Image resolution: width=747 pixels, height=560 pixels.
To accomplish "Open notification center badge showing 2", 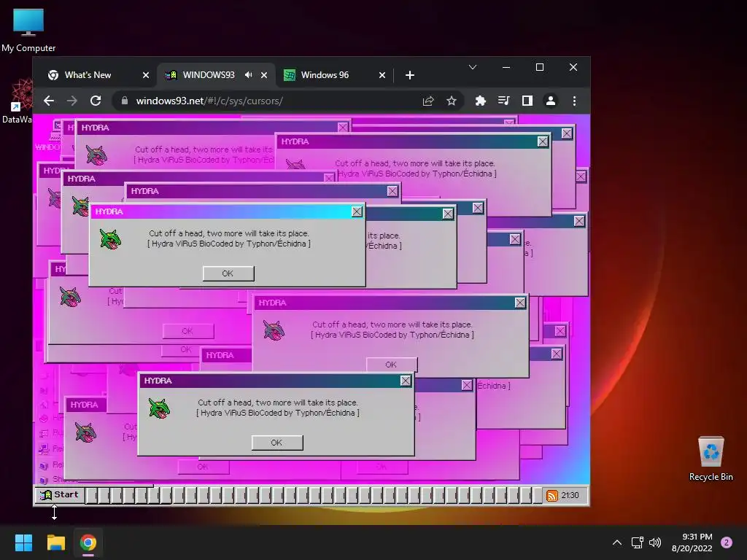I will coord(727,542).
